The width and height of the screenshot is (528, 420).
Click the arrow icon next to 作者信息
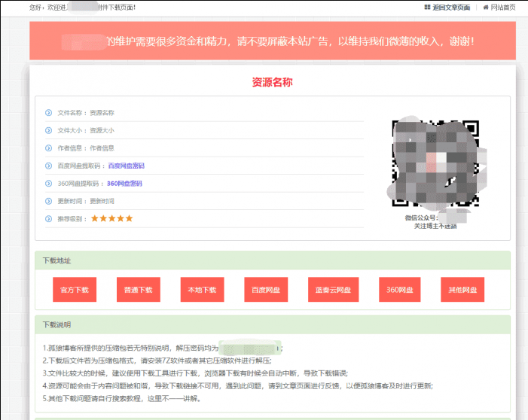pyautogui.click(x=48, y=148)
